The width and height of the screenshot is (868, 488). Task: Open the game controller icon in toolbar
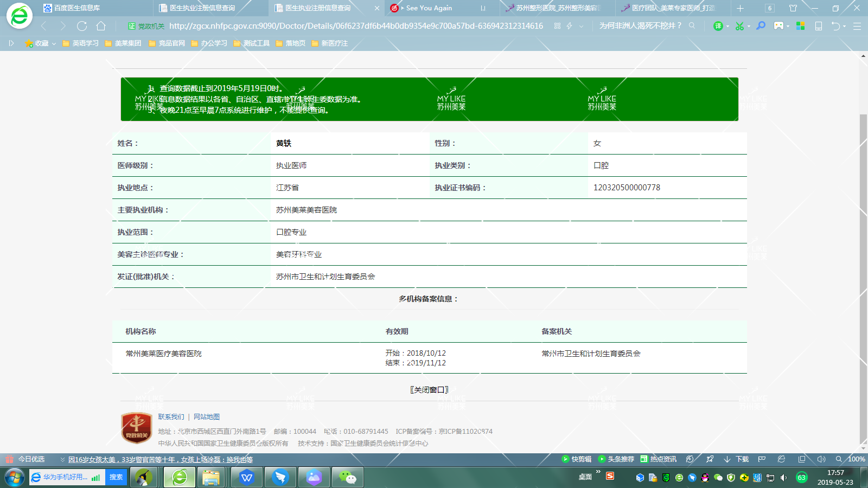click(778, 26)
